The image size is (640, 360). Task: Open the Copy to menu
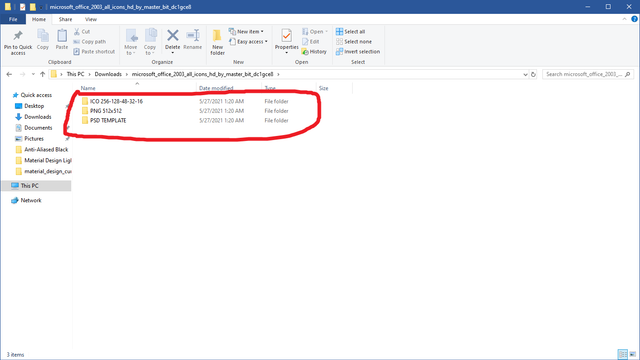150,42
